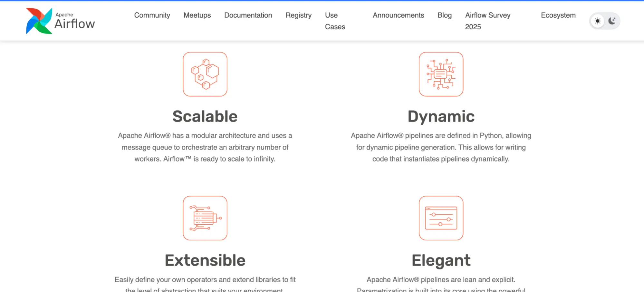Go to the Registry page
This screenshot has height=292, width=644.
(299, 15)
